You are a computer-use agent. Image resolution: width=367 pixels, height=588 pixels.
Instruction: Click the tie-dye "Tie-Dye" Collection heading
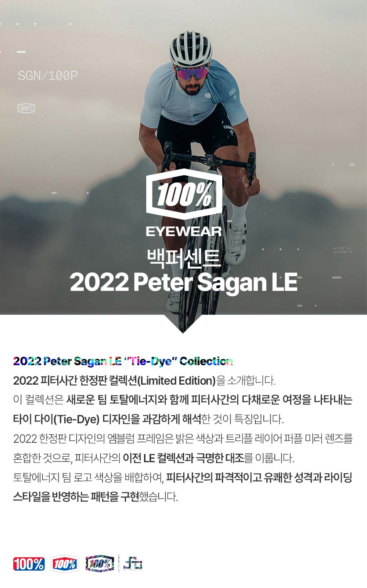123,361
